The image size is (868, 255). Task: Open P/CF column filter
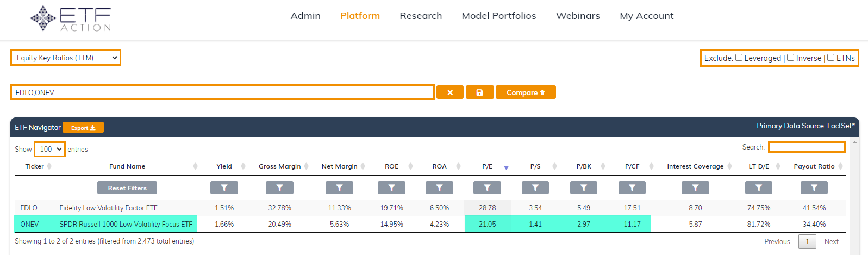point(632,188)
